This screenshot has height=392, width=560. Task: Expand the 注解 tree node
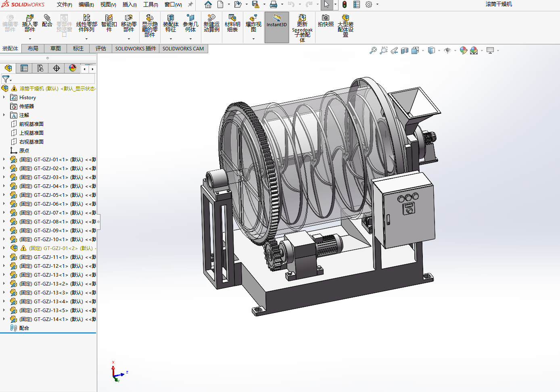click(4, 115)
